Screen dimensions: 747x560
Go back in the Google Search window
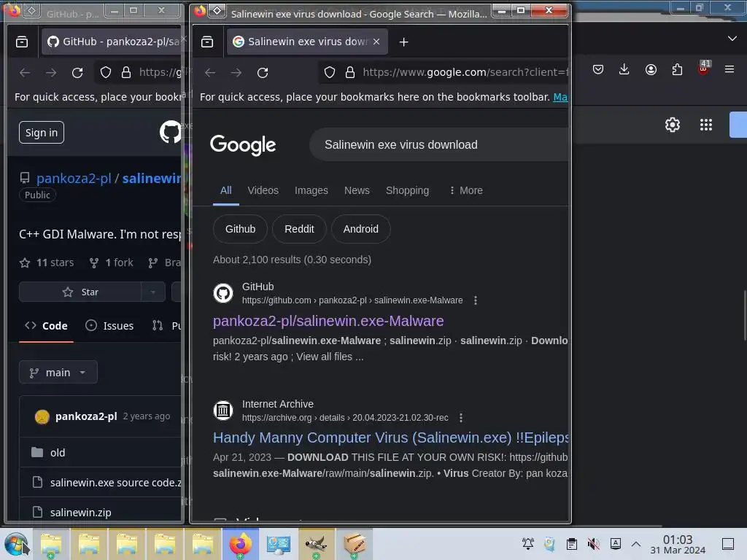(210, 72)
